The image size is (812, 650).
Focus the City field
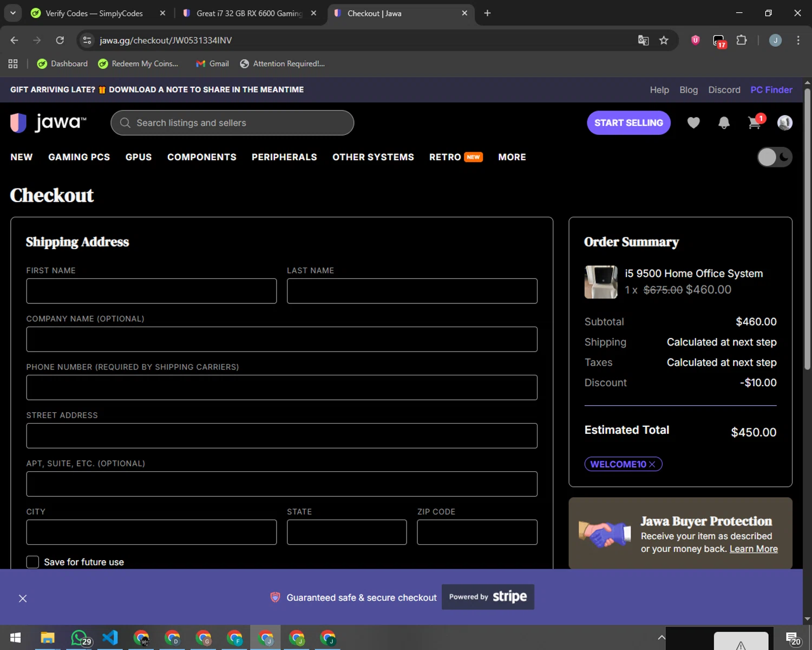(x=152, y=532)
